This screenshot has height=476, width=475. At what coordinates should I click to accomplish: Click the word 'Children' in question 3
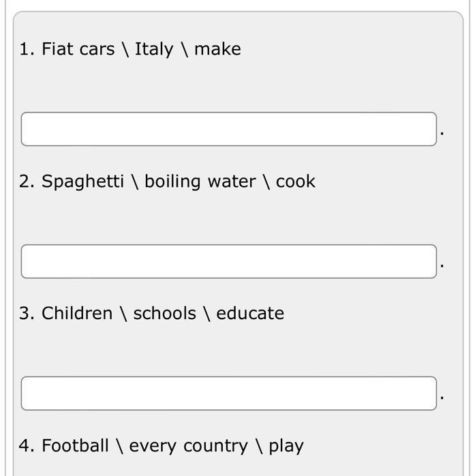coord(77,314)
